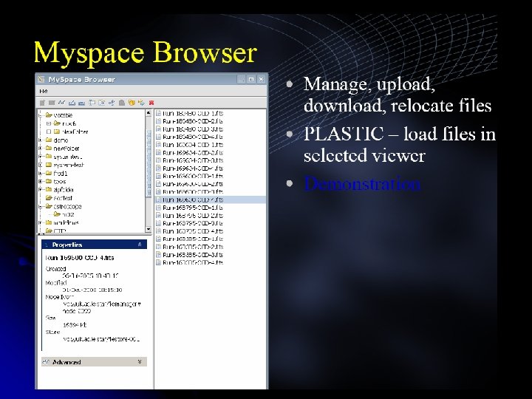Image resolution: width=532 pixels, height=399 pixels.
Task: Expand the newFolder node below demo
Action: pos(41,149)
